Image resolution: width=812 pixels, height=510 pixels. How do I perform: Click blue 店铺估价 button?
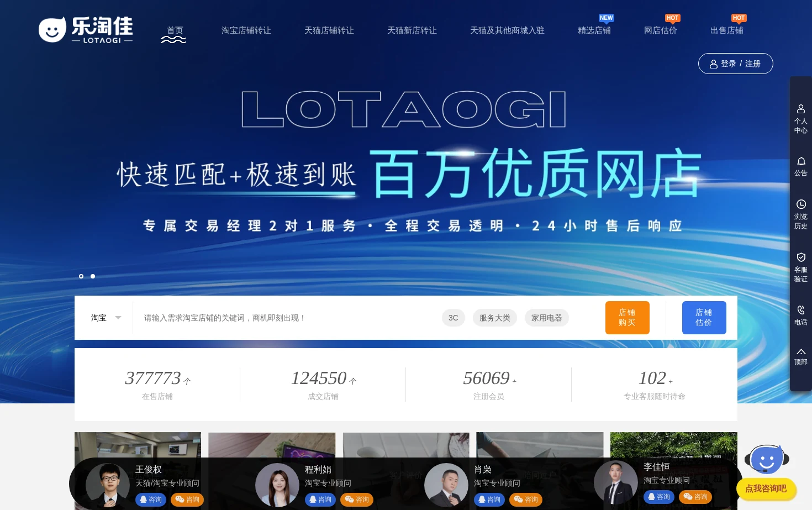click(704, 318)
